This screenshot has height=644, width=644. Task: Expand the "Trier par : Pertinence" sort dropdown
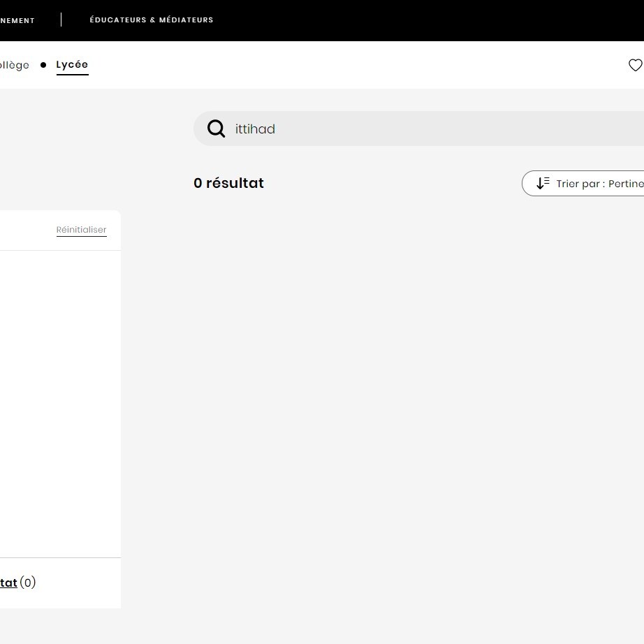click(x=583, y=183)
